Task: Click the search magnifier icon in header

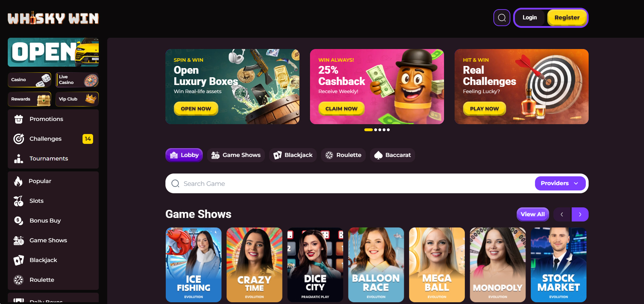Action: [502, 18]
